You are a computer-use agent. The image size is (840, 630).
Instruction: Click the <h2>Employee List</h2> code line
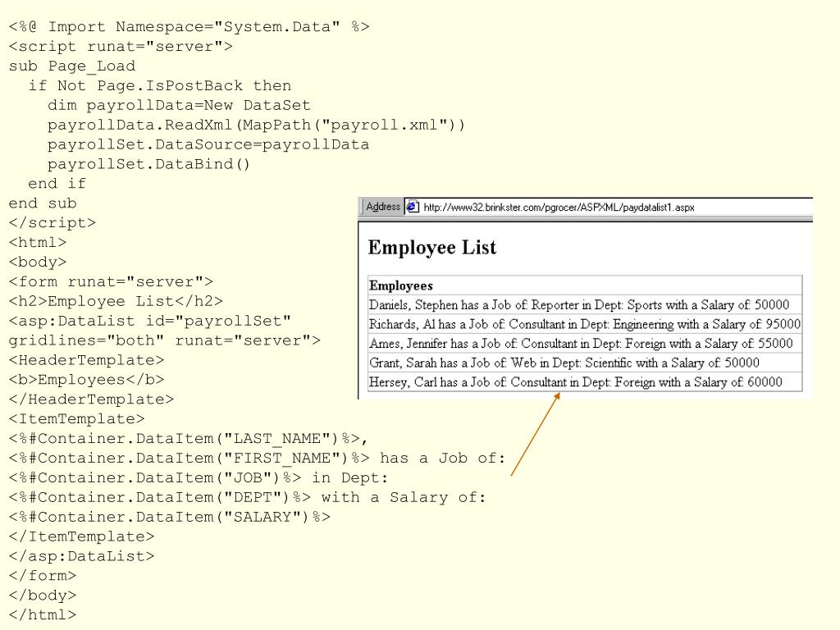pos(116,302)
